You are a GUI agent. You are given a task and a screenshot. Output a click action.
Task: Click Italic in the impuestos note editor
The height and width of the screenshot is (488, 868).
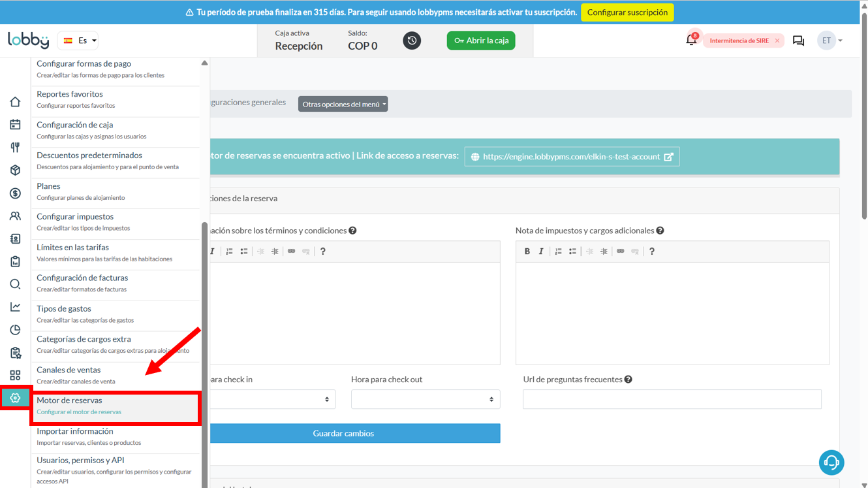pos(541,252)
